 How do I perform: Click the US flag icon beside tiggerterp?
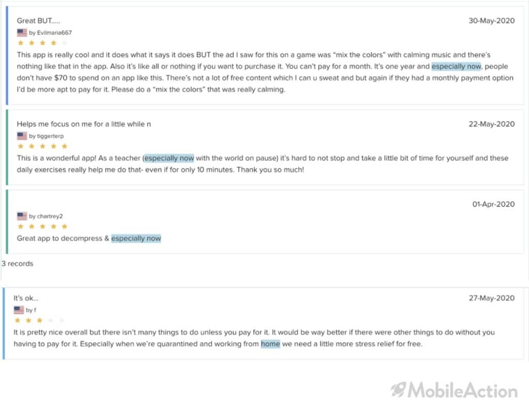pyautogui.click(x=22, y=136)
